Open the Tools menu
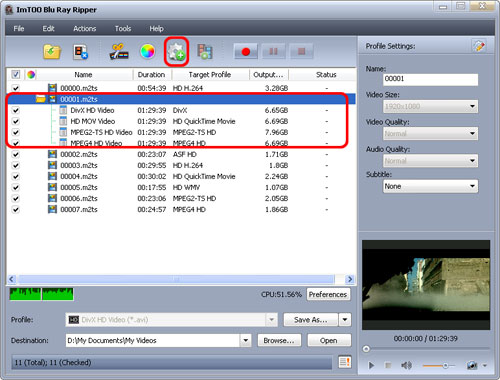Screen dimensions: 500x380 click(x=123, y=29)
